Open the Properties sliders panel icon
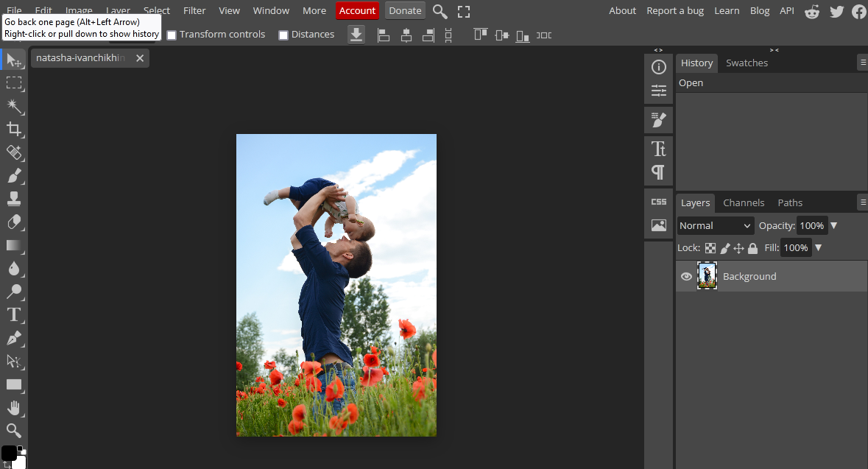Viewport: 868px width, 469px height. click(659, 91)
